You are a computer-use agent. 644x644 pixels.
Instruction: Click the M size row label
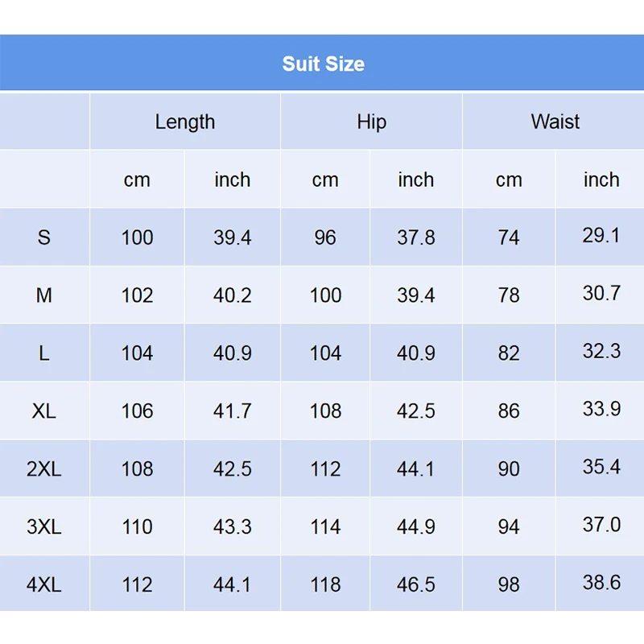(44, 295)
